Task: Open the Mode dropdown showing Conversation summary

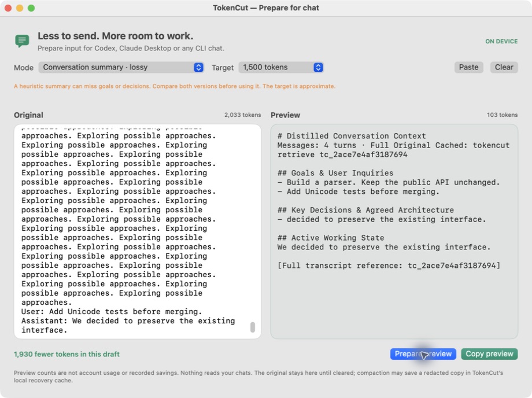Action: [121, 67]
